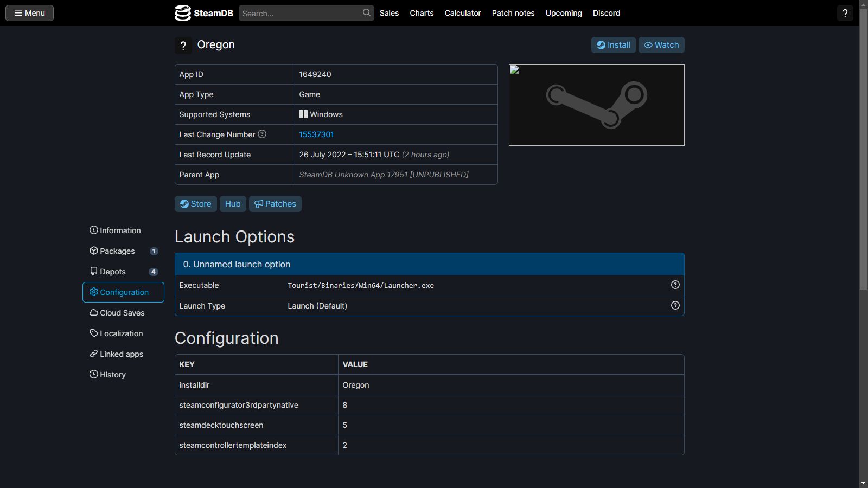The width and height of the screenshot is (868, 488).
Task: Toggle Watch for this app
Action: point(661,45)
